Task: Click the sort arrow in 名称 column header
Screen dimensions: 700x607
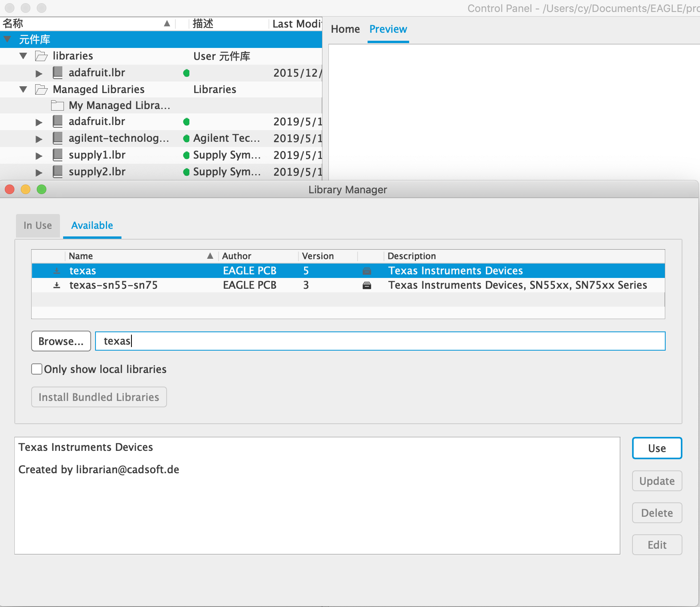Action: (167, 24)
